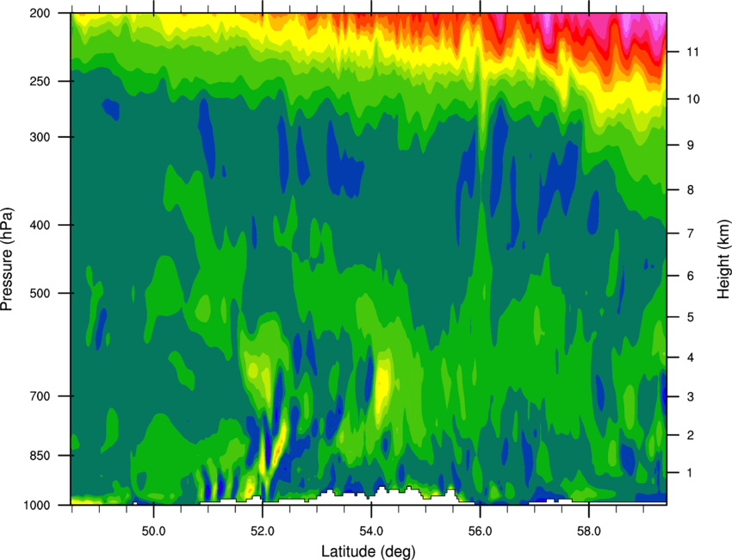732x560 pixels.
Task: Click the 500 pressure tick label
Action: (x=40, y=293)
